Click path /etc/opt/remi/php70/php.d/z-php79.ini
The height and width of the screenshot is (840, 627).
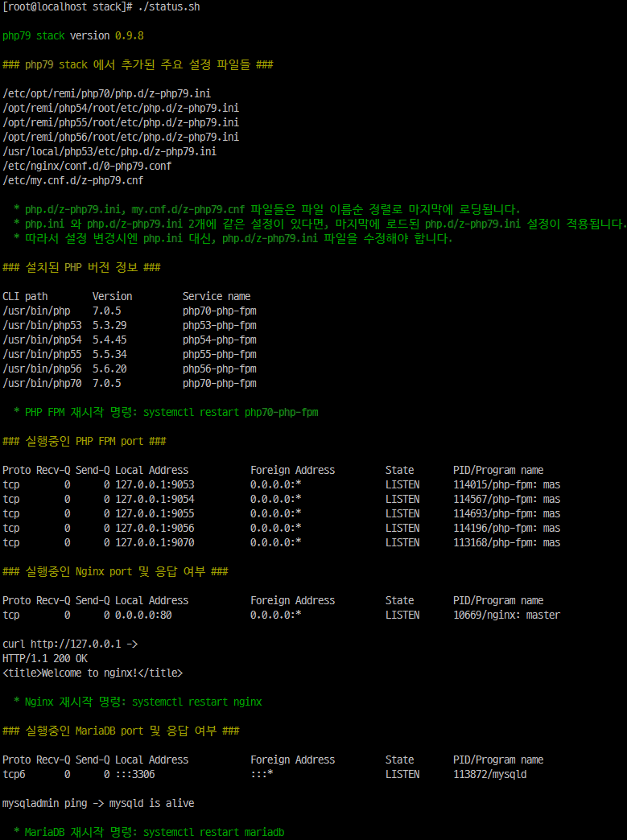tap(106, 94)
